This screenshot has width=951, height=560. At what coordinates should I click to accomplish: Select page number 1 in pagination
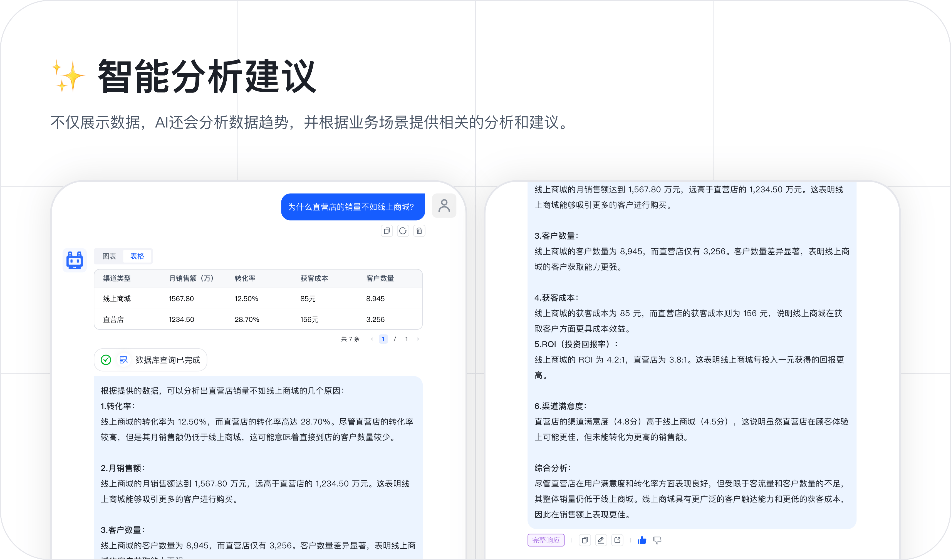(383, 339)
